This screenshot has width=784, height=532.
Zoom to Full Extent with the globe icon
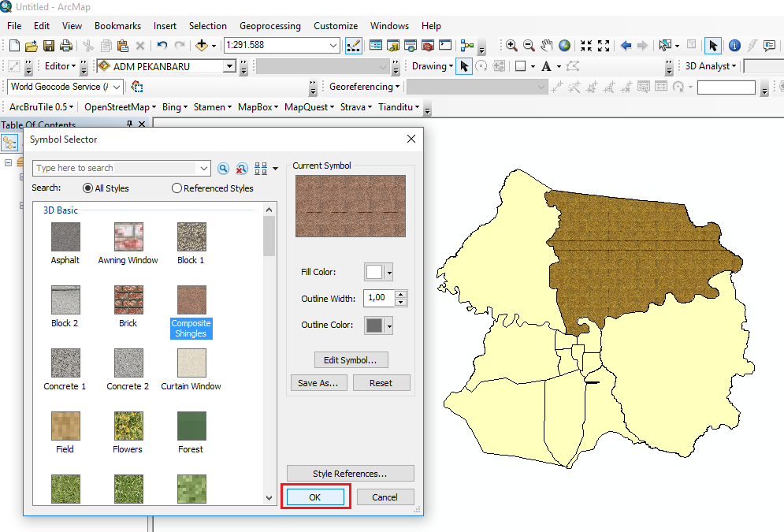click(x=563, y=46)
